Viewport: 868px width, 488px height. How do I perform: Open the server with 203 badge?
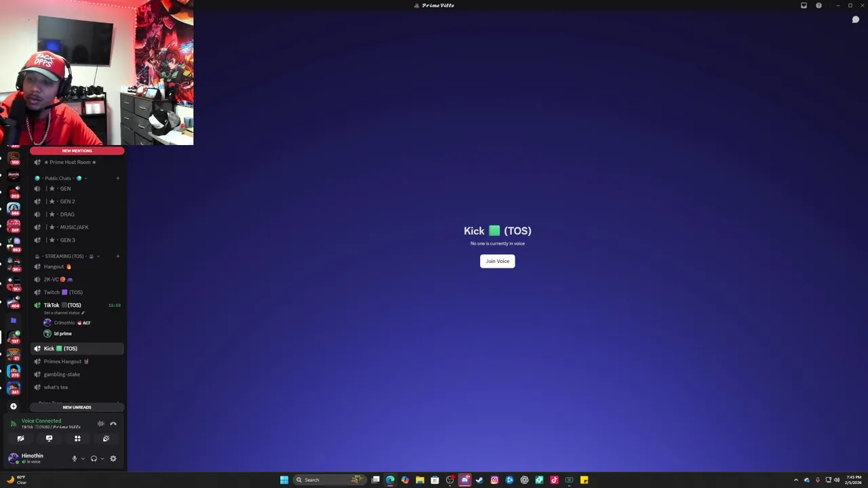pos(14,191)
